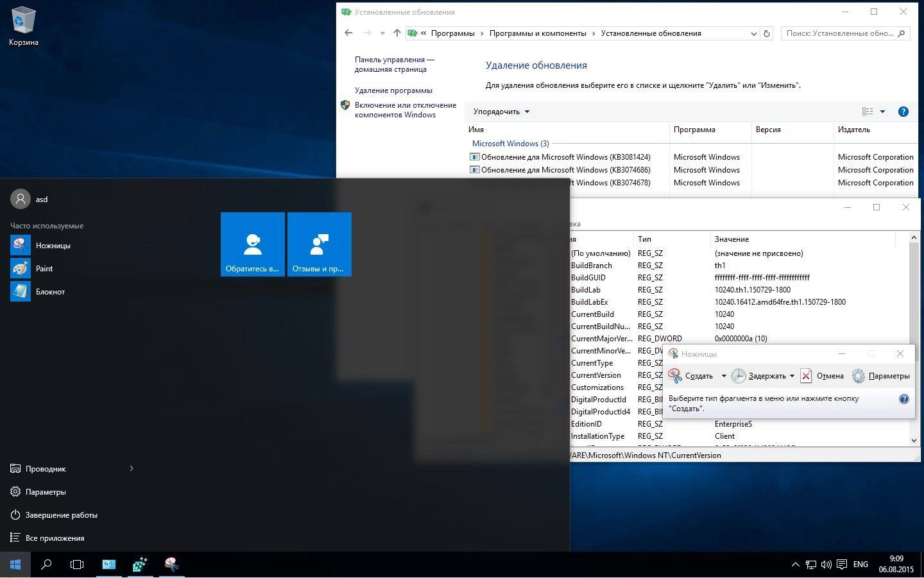The image size is (924, 578).
Task: Open the Обратитесь в... support tile
Action: click(253, 244)
